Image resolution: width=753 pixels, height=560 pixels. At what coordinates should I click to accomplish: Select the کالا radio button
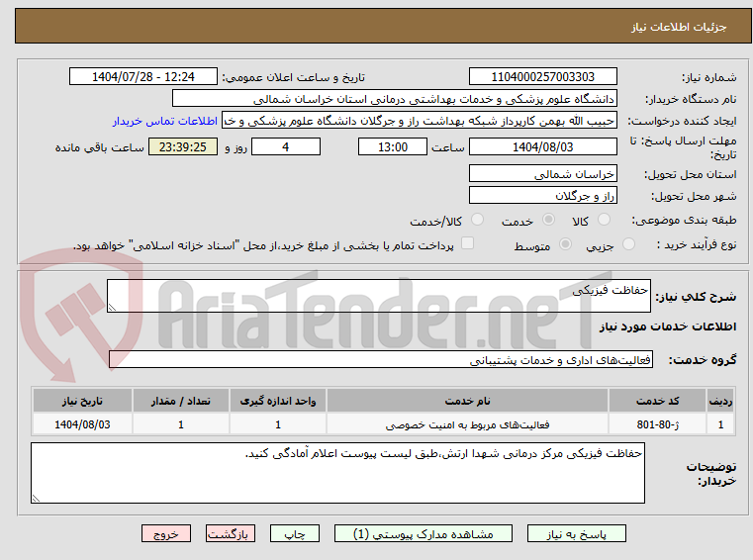[x=604, y=220]
